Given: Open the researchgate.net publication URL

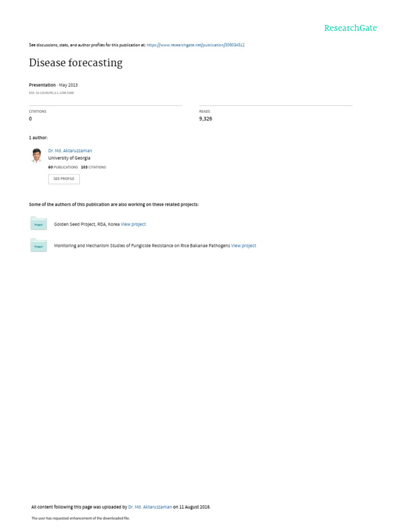Looking at the screenshot, I should pyautogui.click(x=195, y=45).
